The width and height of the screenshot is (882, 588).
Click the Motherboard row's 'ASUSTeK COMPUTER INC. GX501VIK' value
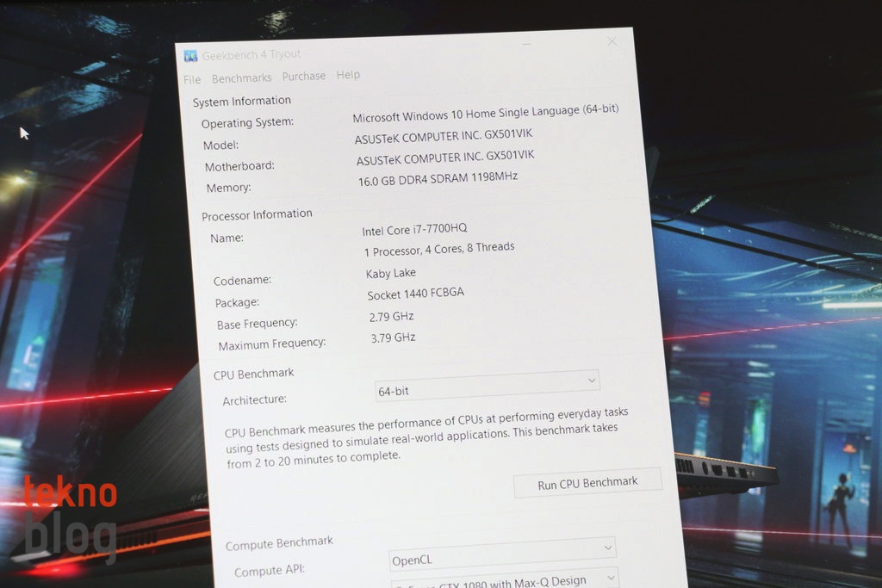pyautogui.click(x=445, y=158)
